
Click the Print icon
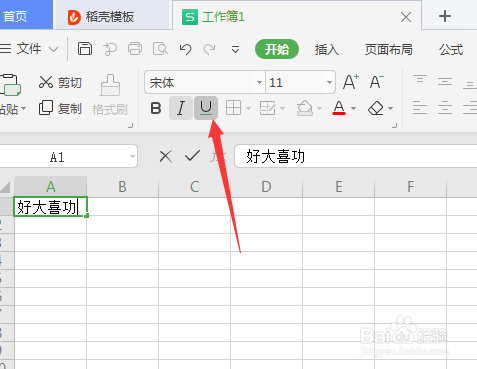coord(135,49)
